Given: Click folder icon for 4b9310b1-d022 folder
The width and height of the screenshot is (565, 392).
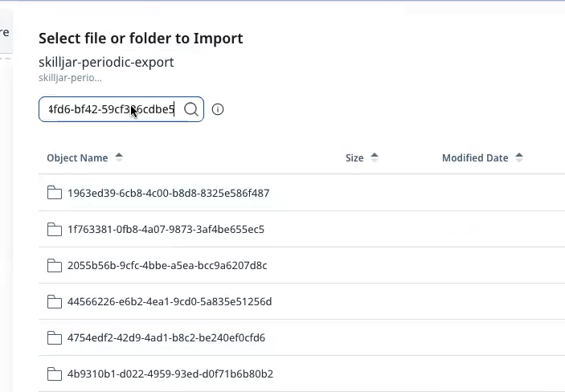Looking at the screenshot, I should click(55, 374).
